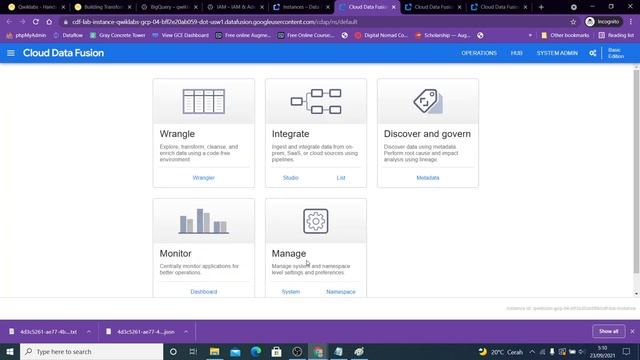The image size is (640, 360).
Task: Switch to the IAM & Admin browser tab
Action: (x=235, y=7)
